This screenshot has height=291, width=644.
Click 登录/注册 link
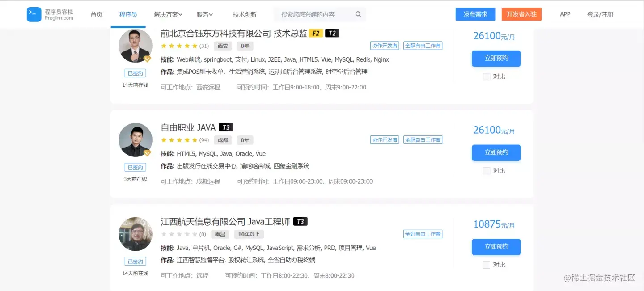point(600,14)
